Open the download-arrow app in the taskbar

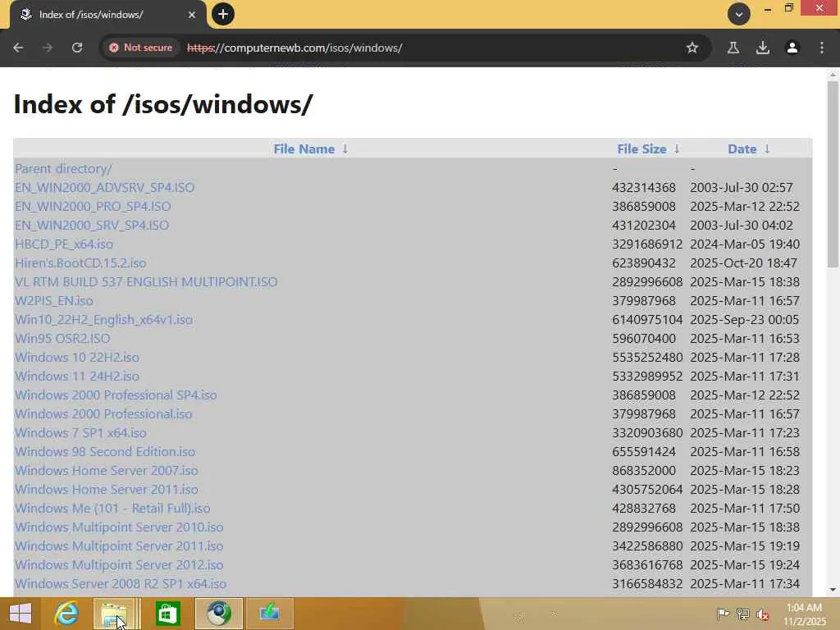(x=269, y=614)
